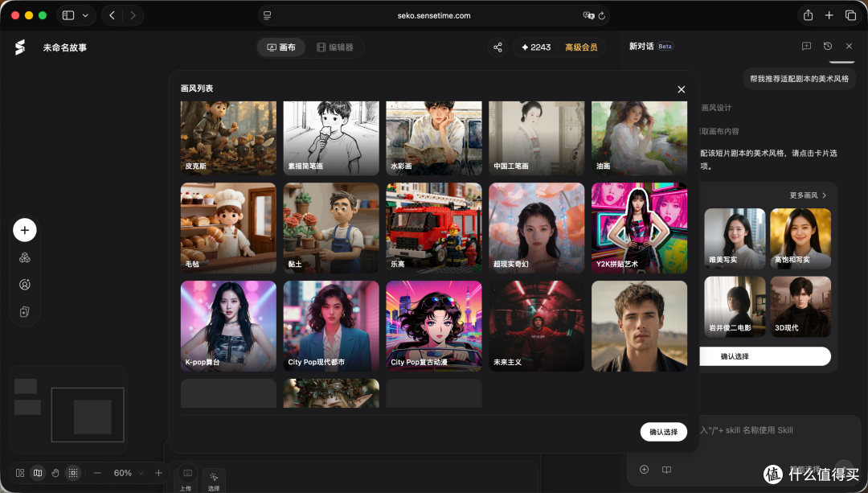Zoom out with the minus icon
This screenshot has height=493, width=868.
coord(97,473)
